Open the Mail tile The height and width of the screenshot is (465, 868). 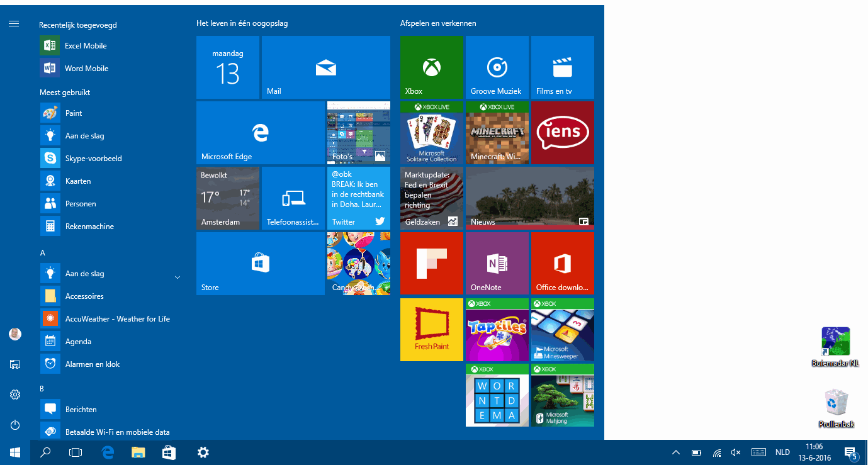(326, 67)
